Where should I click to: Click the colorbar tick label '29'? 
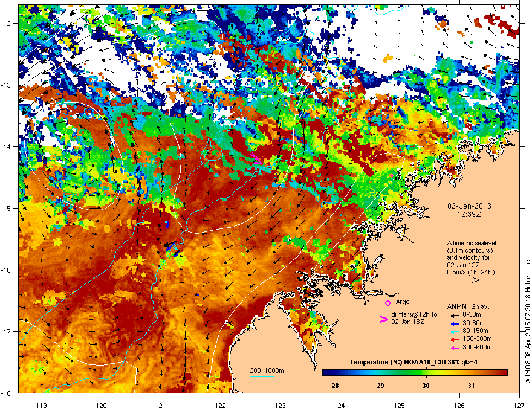pyautogui.click(x=380, y=386)
